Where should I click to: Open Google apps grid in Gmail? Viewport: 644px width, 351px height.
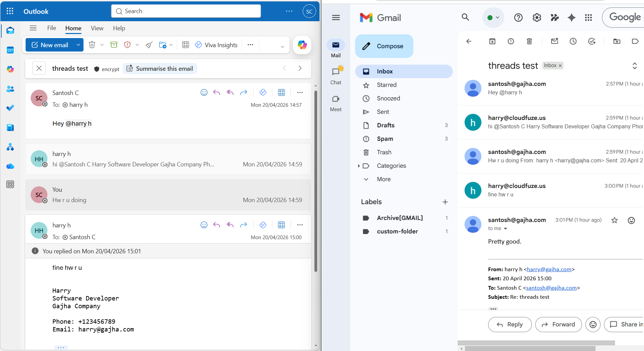[588, 18]
